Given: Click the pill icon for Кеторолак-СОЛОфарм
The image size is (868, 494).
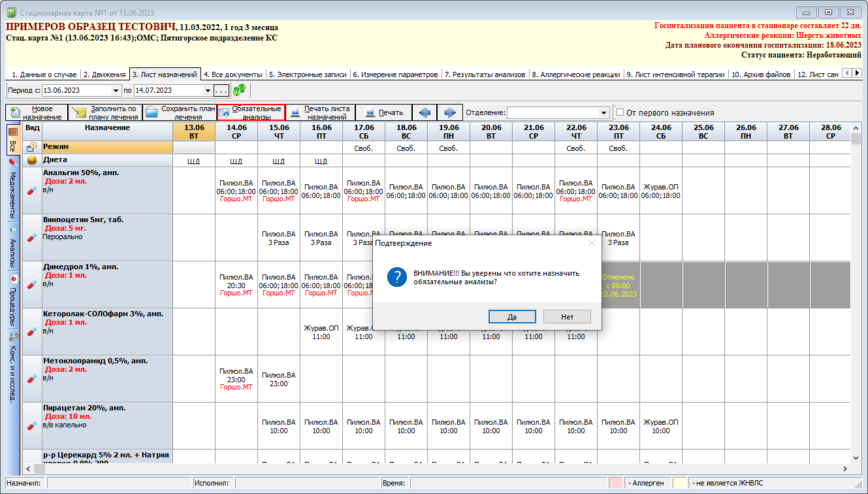Looking at the screenshot, I should (x=32, y=331).
